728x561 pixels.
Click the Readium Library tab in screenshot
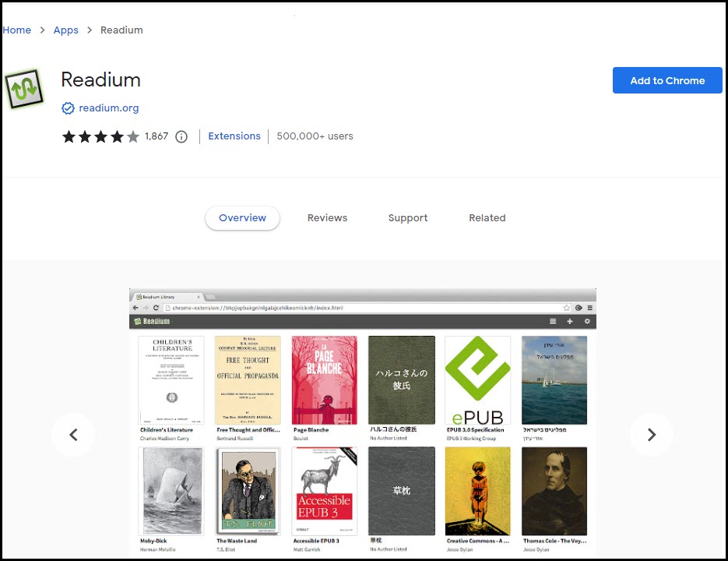167,297
